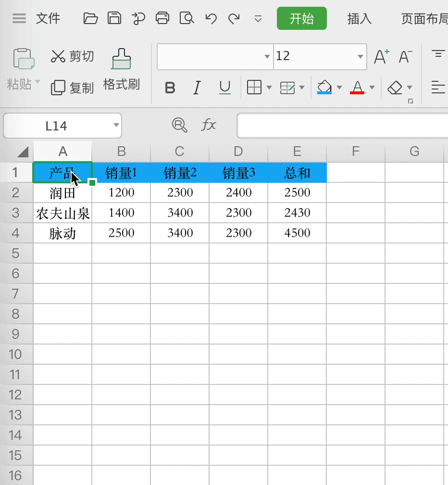Click the eraser clear icon
This screenshot has height=485, width=448.
(395, 88)
